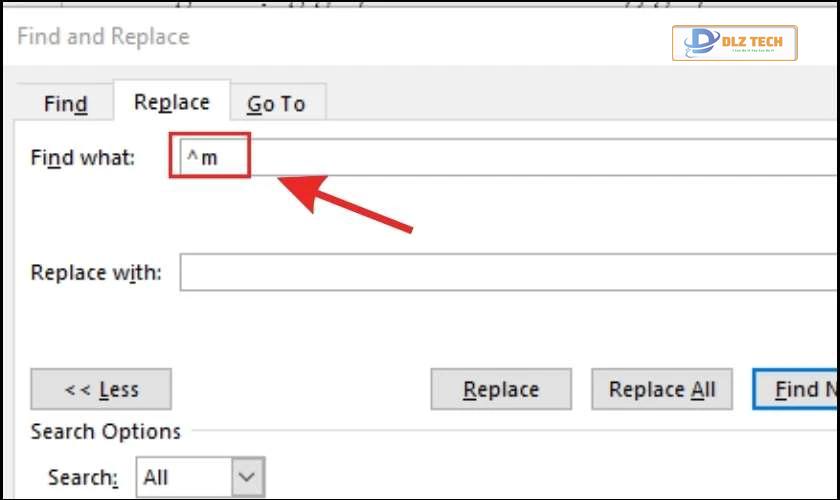Screen dimensions: 840x500
Task: Click inside the Find what field
Action: point(508,157)
